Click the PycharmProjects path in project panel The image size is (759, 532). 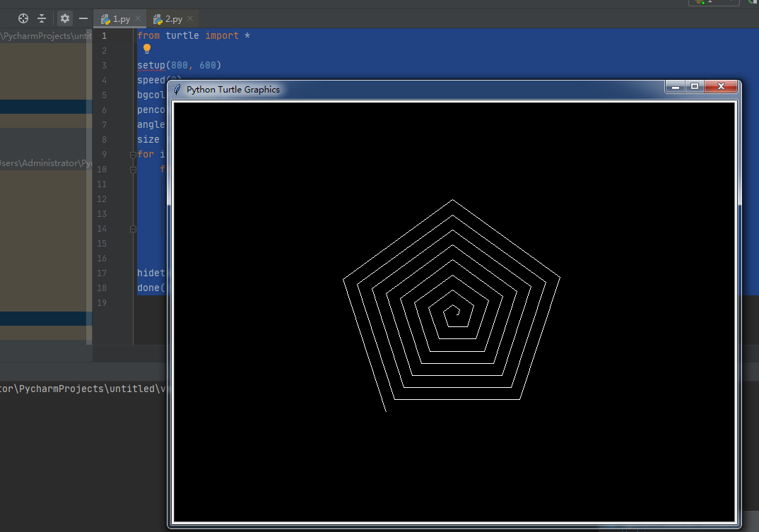pyautogui.click(x=46, y=36)
